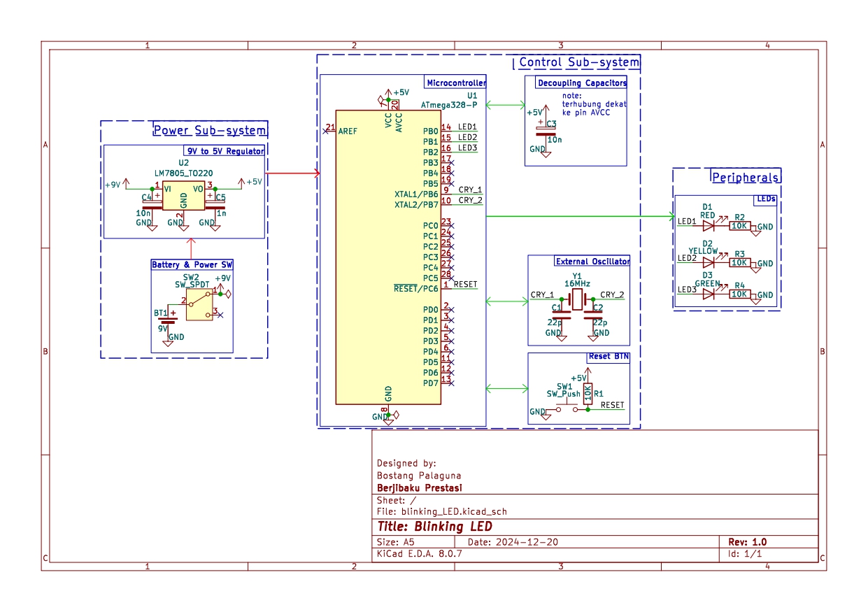The image size is (868, 612).
Task: Click the 'Id: 1/1' field
Action: click(x=745, y=553)
